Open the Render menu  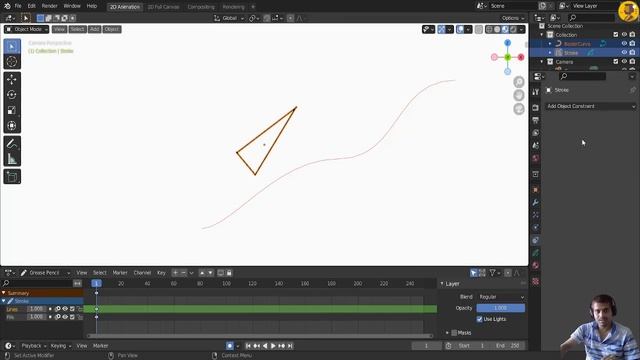(x=49, y=6)
